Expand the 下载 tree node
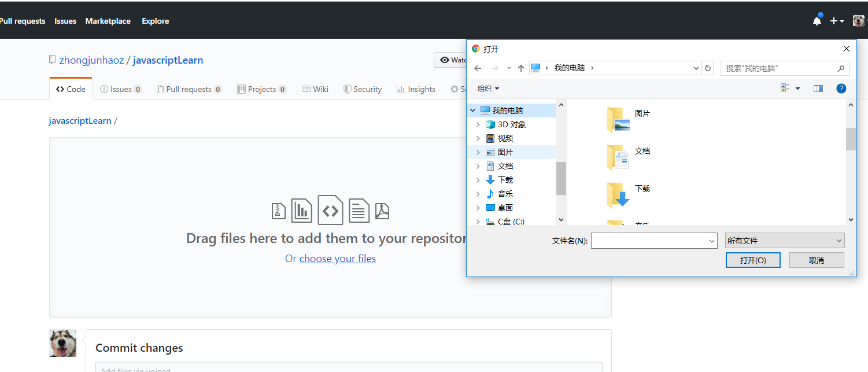868x372 pixels. click(x=478, y=180)
